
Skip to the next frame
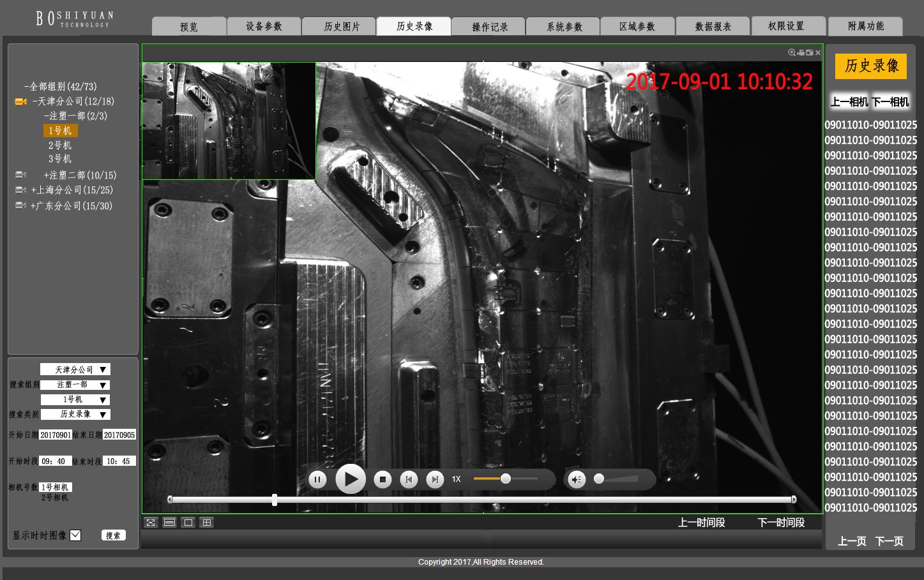pos(434,479)
